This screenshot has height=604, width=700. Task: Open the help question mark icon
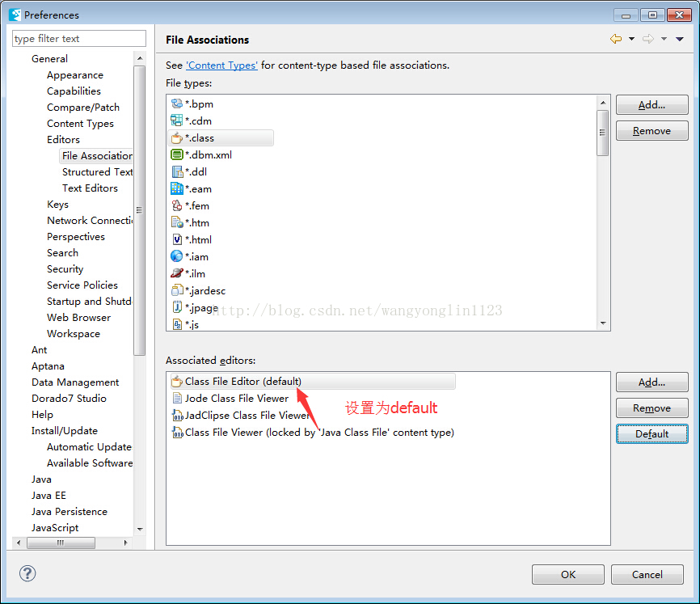coord(27,573)
